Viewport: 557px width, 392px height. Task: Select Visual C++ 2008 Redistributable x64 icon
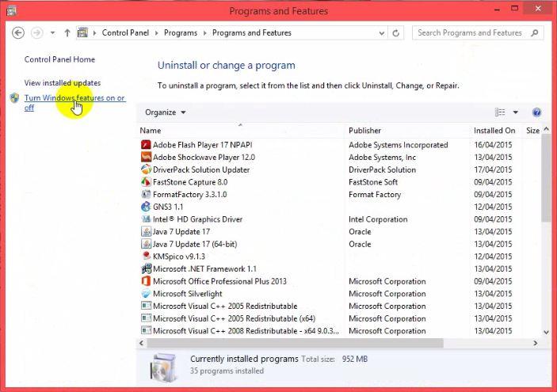point(146,330)
